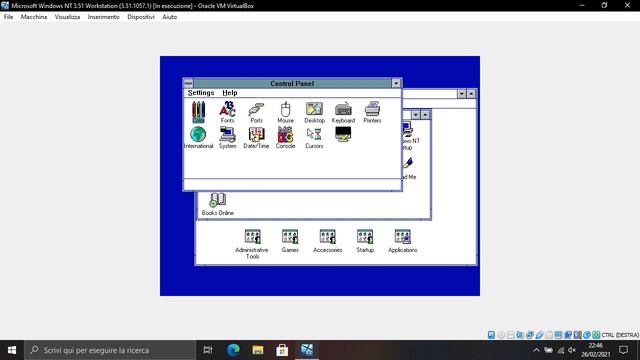Click the Control Panel minimize arrow button
Viewport: 640px width, 360px height.
point(396,83)
